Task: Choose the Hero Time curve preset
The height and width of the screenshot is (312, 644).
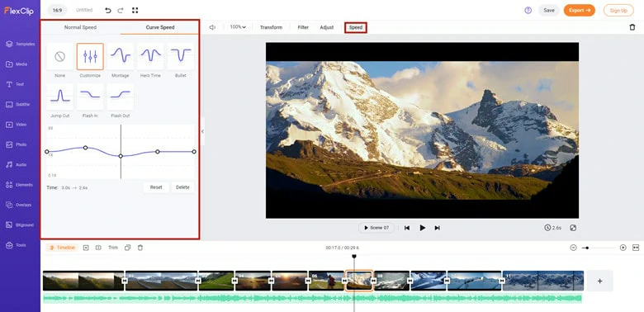Action: coord(151,56)
